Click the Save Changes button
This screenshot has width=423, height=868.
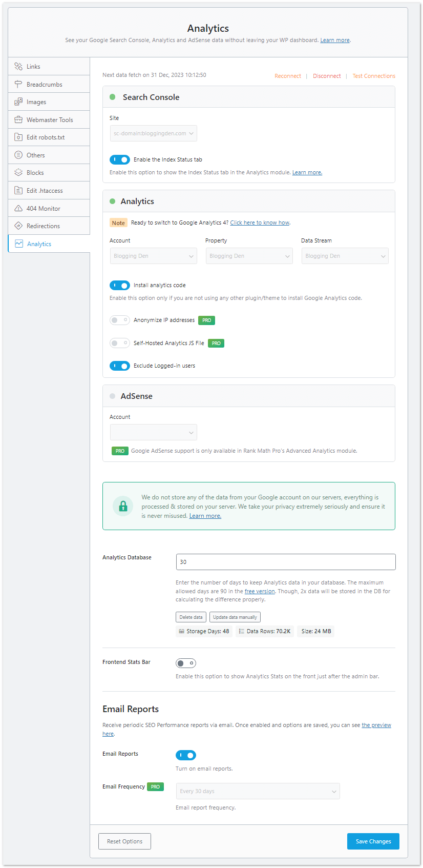pos(373,841)
